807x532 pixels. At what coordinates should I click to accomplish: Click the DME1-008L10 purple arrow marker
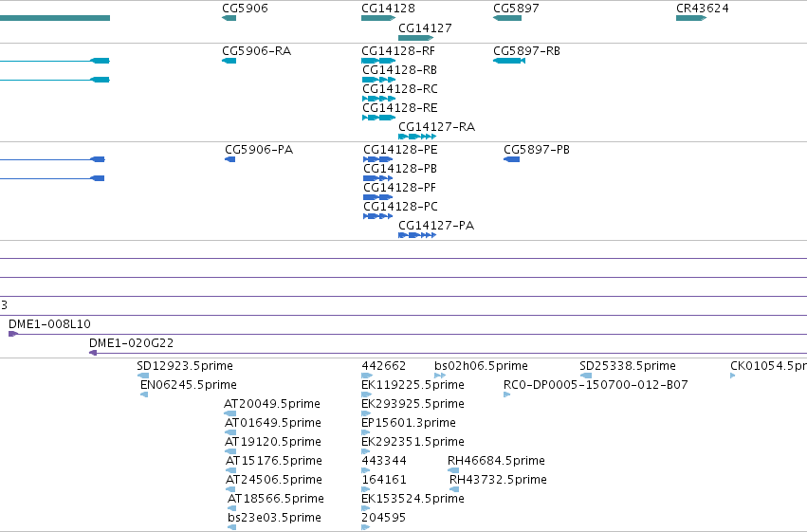13,334
